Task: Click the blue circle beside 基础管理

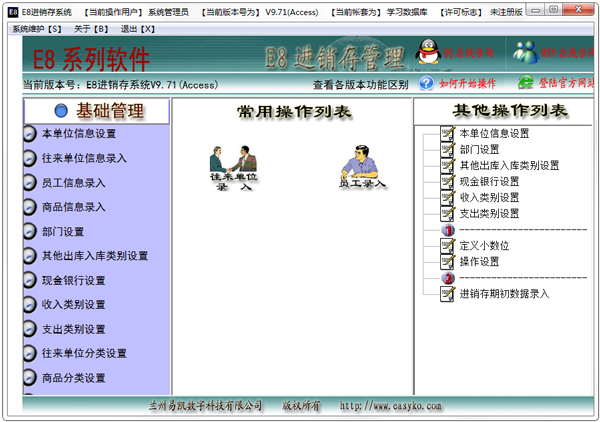Action: [x=61, y=111]
